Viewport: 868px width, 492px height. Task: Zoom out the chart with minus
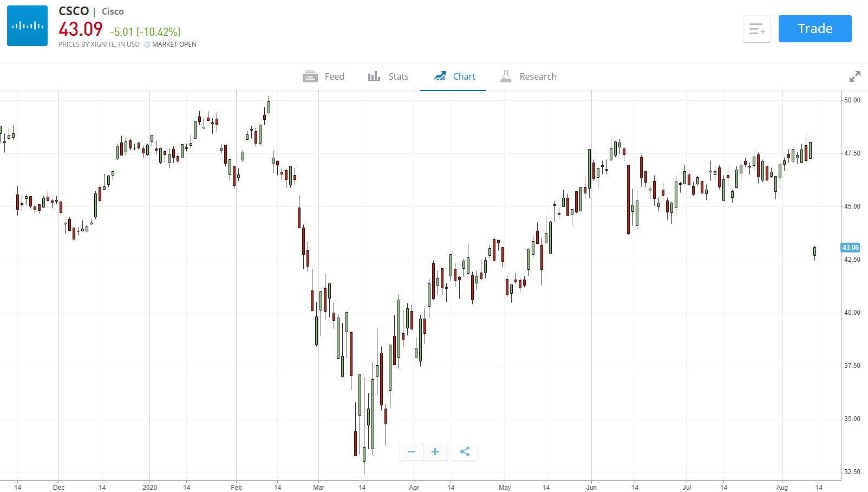[412, 451]
